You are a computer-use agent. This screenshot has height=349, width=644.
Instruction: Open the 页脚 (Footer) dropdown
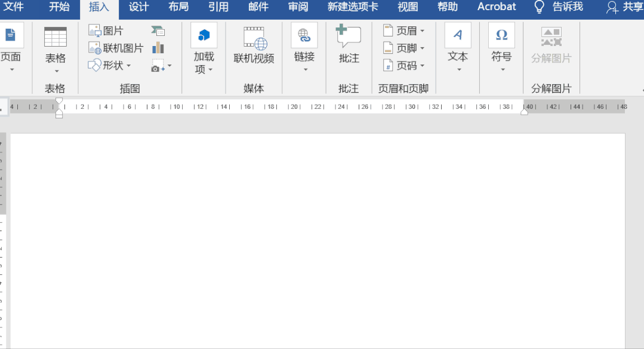(x=404, y=48)
